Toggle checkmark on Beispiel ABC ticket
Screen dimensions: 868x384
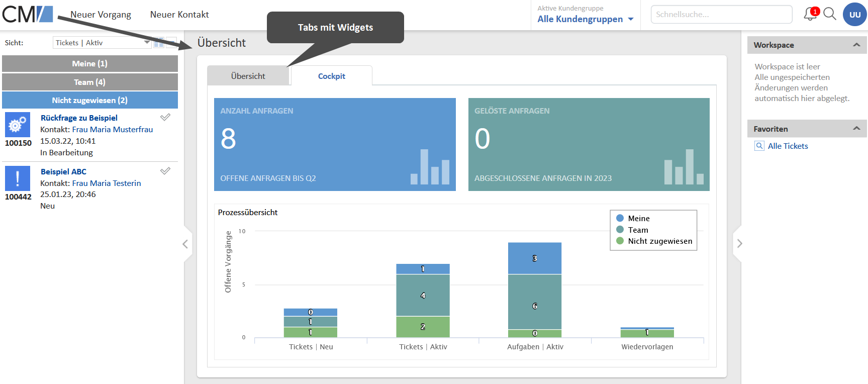click(165, 171)
